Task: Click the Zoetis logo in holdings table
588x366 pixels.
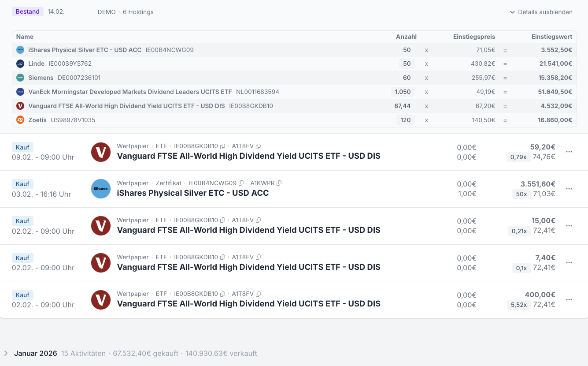Action: point(20,120)
